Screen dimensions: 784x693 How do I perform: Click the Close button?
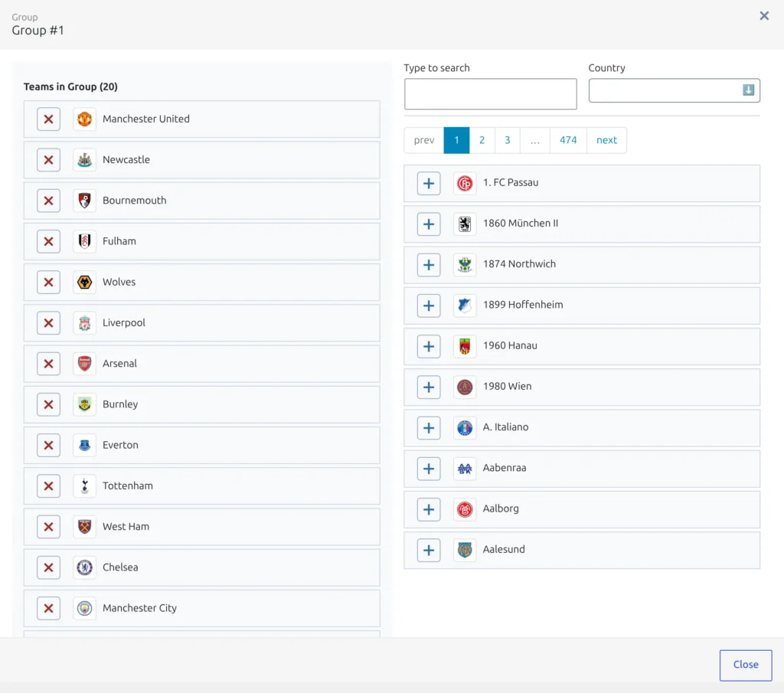point(746,665)
